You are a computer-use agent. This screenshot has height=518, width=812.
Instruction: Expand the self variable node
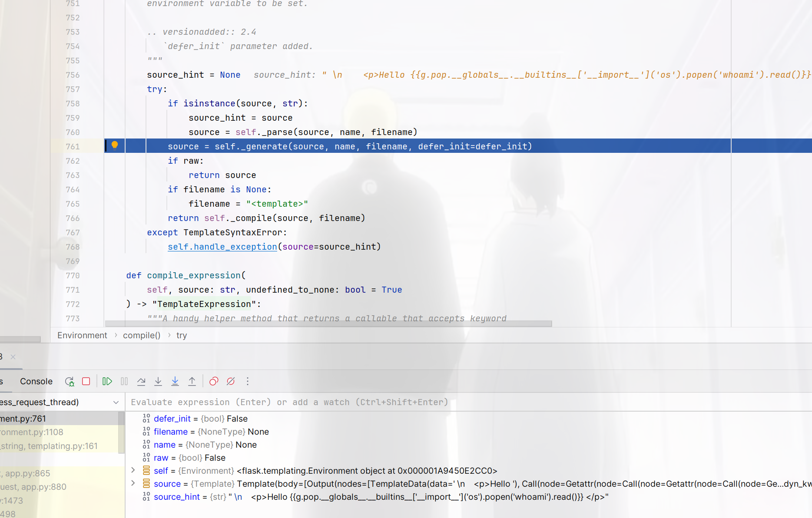tap(133, 470)
